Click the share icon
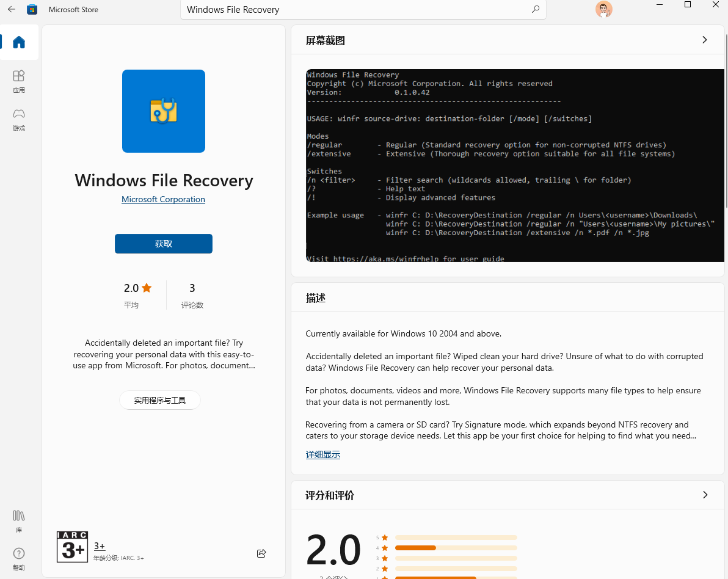728x579 pixels. [x=261, y=553]
